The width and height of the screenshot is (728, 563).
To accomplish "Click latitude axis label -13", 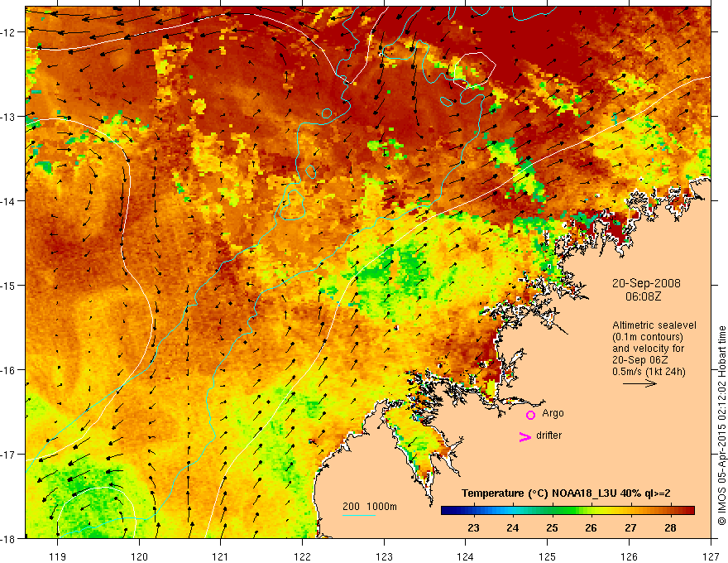I will 8,117.
